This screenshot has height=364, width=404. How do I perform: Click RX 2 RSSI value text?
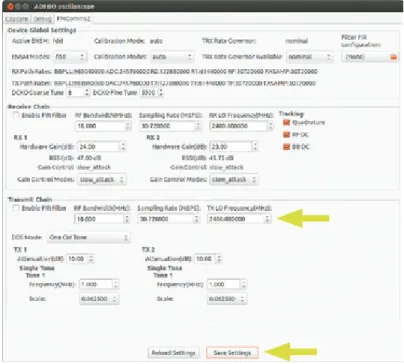pyautogui.click(x=221, y=158)
